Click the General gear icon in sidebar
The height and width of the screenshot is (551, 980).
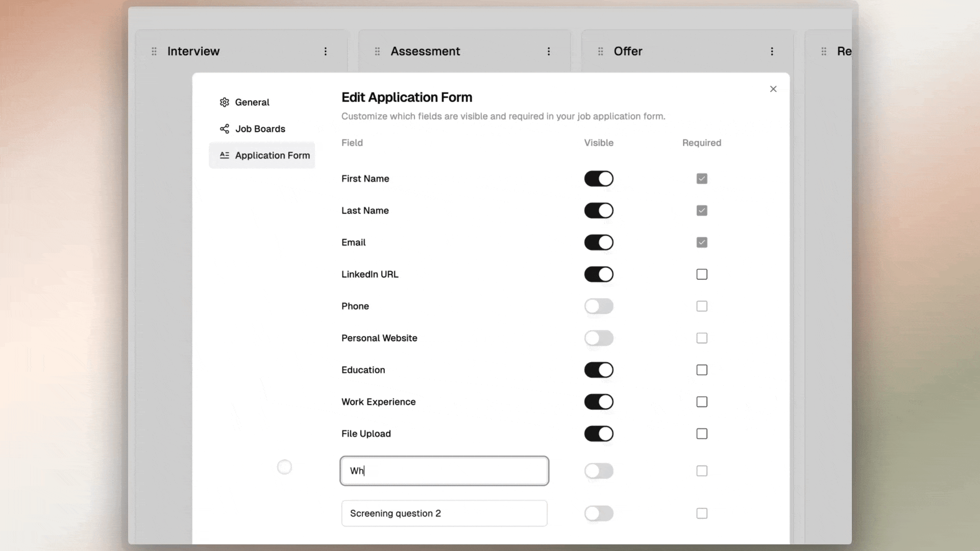point(225,103)
